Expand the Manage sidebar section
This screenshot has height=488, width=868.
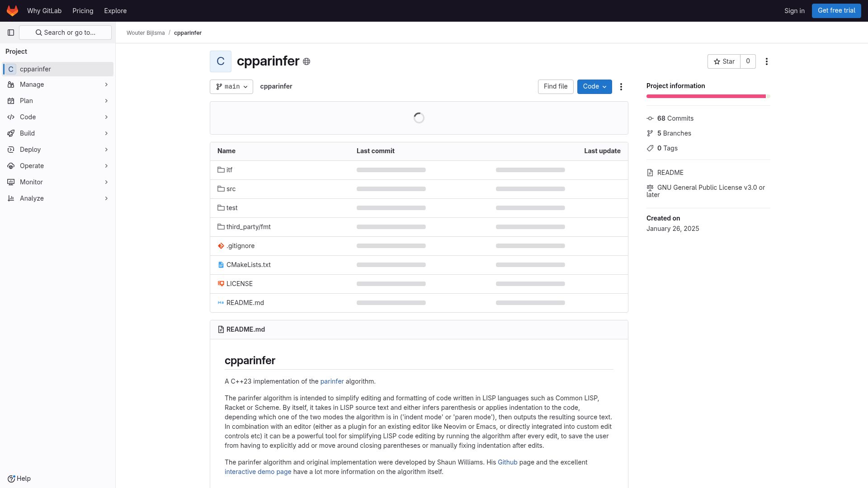tap(58, 84)
